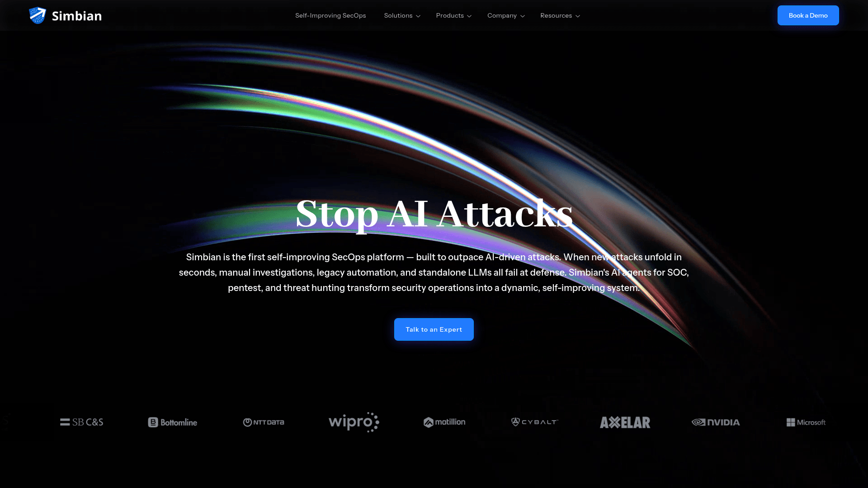
Task: Click the Cybalt logo
Action: click(x=535, y=422)
